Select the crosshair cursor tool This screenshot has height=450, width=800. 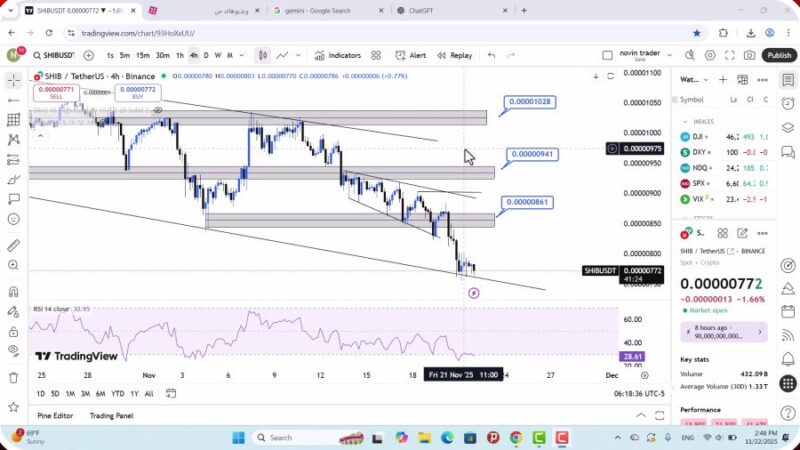click(x=13, y=79)
